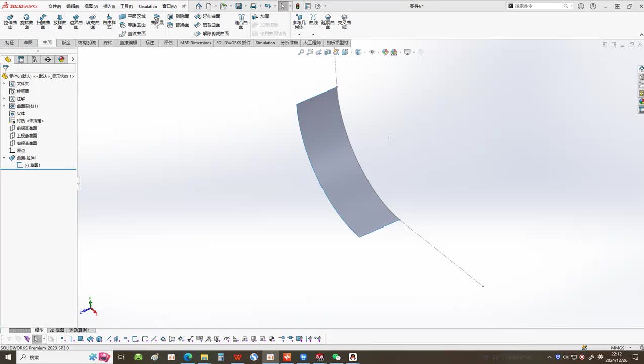Viewport: 644px width, 364px height.
Task: Switch to the 草图 ribbon tab
Action: click(x=28, y=43)
